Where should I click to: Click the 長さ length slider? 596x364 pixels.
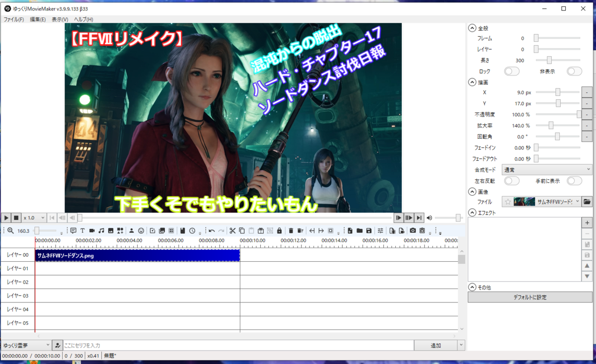click(x=557, y=60)
